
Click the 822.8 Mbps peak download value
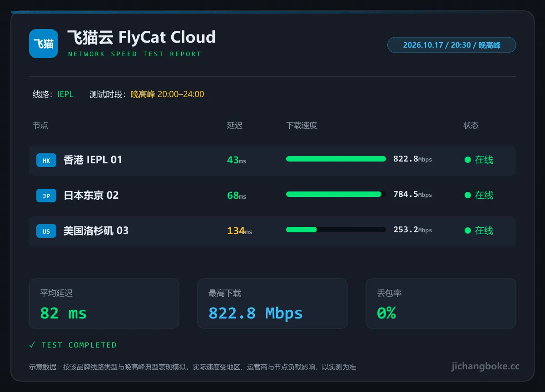point(256,313)
